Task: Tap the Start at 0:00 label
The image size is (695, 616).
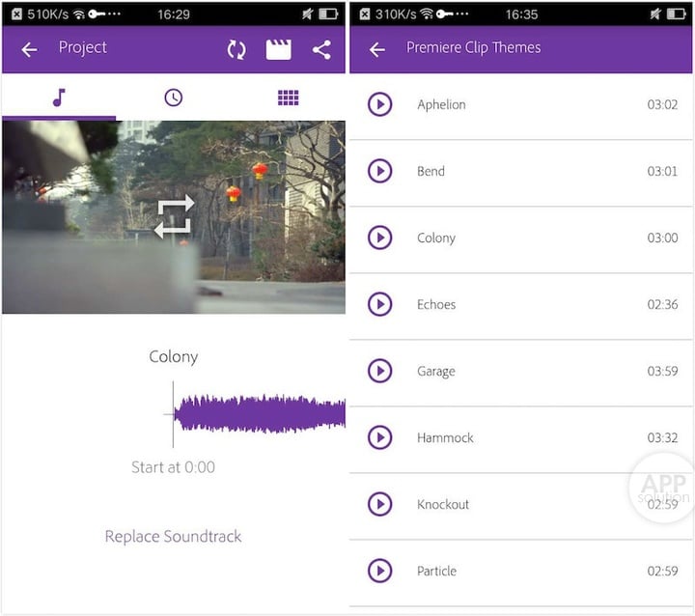Action: click(x=173, y=467)
